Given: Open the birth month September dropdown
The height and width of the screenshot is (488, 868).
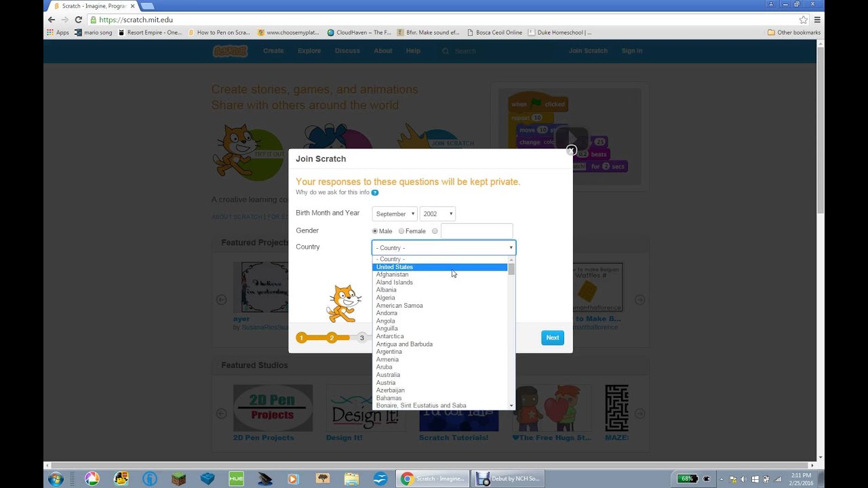Looking at the screenshot, I should pos(395,213).
